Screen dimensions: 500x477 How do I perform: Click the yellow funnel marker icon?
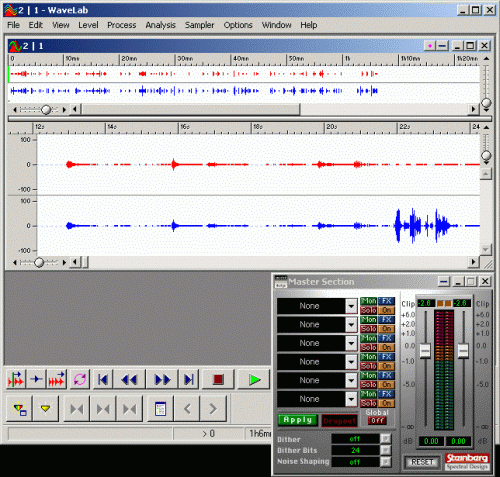coord(45,409)
